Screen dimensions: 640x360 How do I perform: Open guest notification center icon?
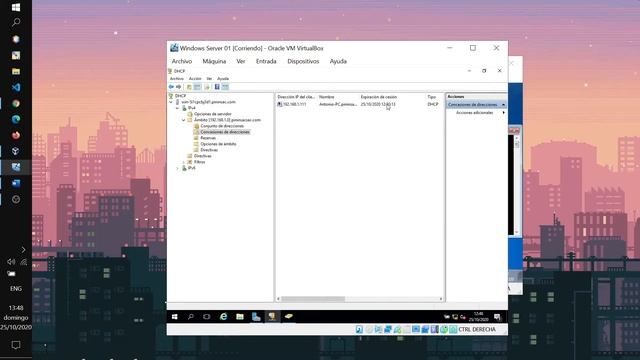pyautogui.click(x=497, y=317)
